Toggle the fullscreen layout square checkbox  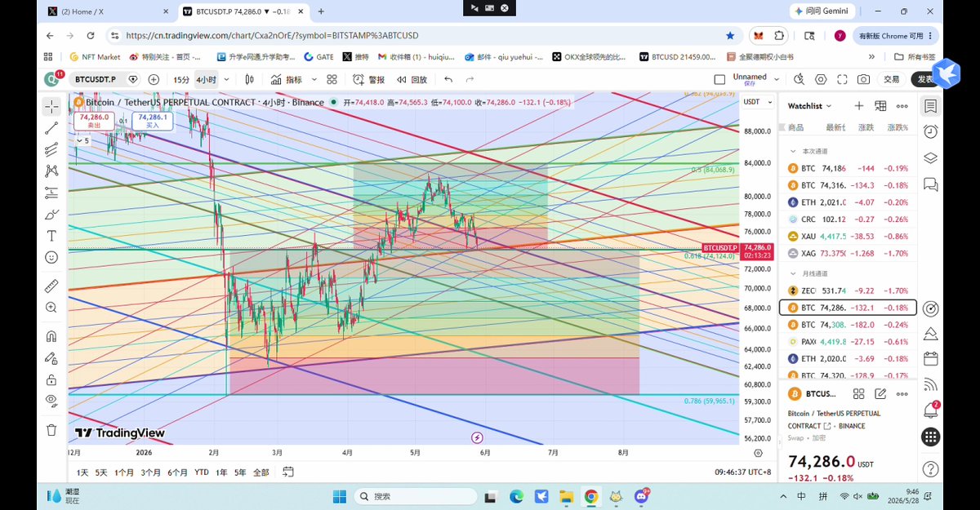(719, 79)
